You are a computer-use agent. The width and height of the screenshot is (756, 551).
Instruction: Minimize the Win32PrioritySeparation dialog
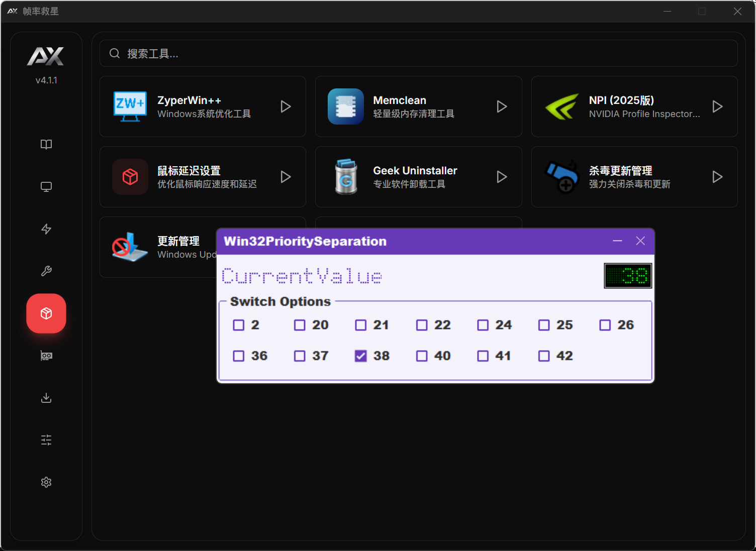point(617,241)
